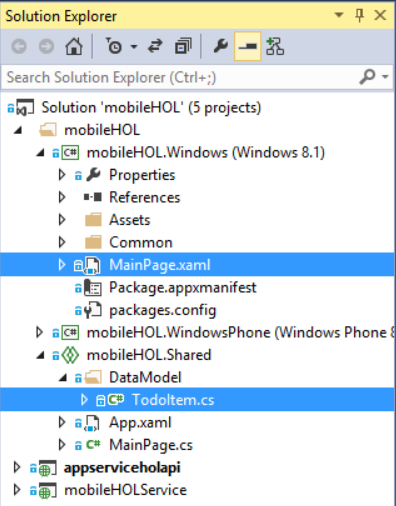396x506 pixels.
Task: Click the Home toolbar icon
Action: [74, 46]
